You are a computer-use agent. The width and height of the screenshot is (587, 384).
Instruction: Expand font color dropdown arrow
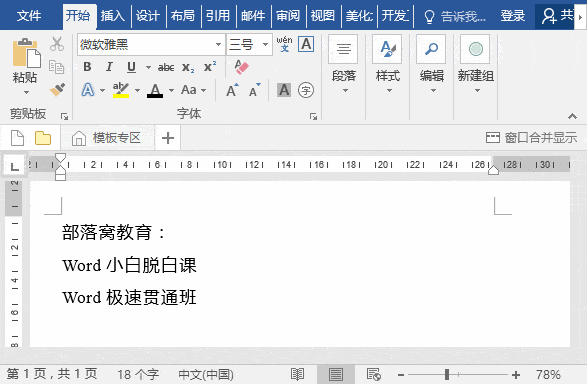tap(171, 91)
